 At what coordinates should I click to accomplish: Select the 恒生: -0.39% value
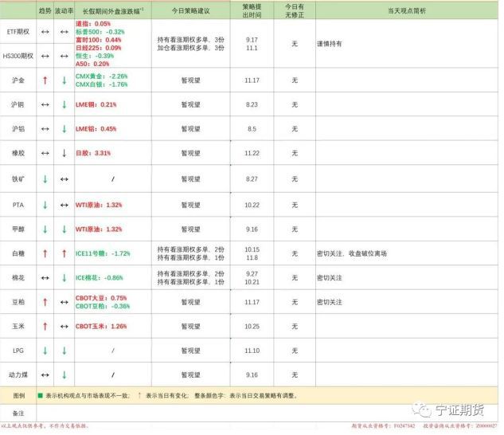click(x=95, y=56)
